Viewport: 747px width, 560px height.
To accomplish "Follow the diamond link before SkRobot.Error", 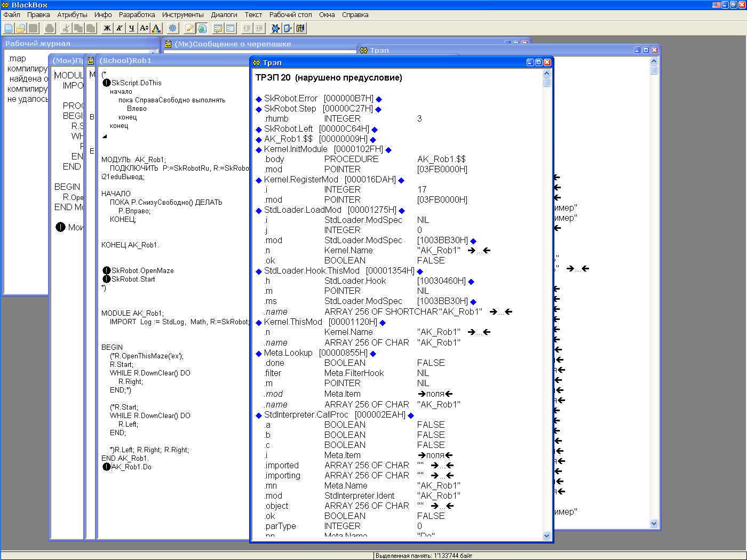I will [x=259, y=99].
